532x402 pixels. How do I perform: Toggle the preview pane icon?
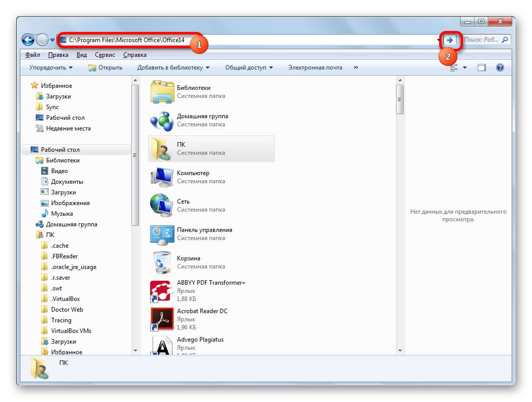click(482, 68)
